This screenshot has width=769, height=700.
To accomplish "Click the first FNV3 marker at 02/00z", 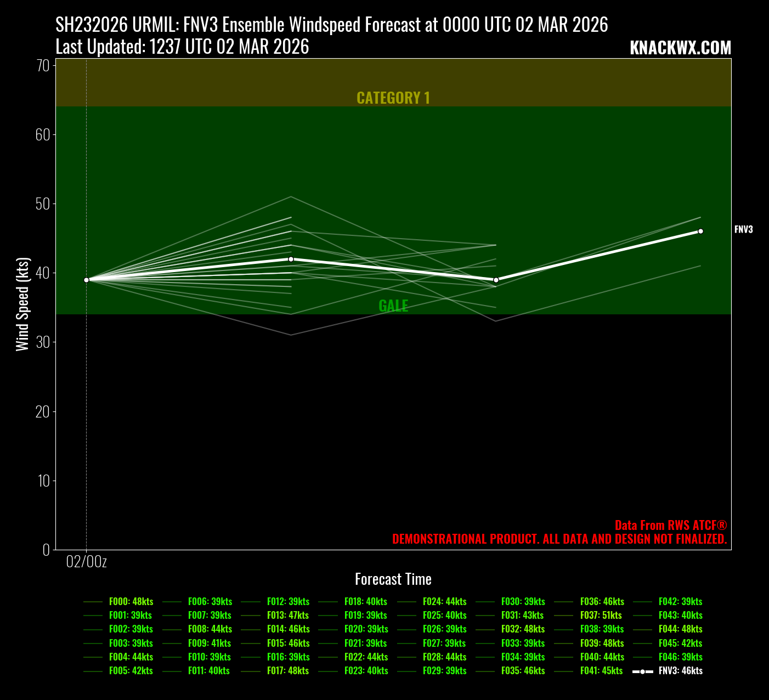I will 86,280.
